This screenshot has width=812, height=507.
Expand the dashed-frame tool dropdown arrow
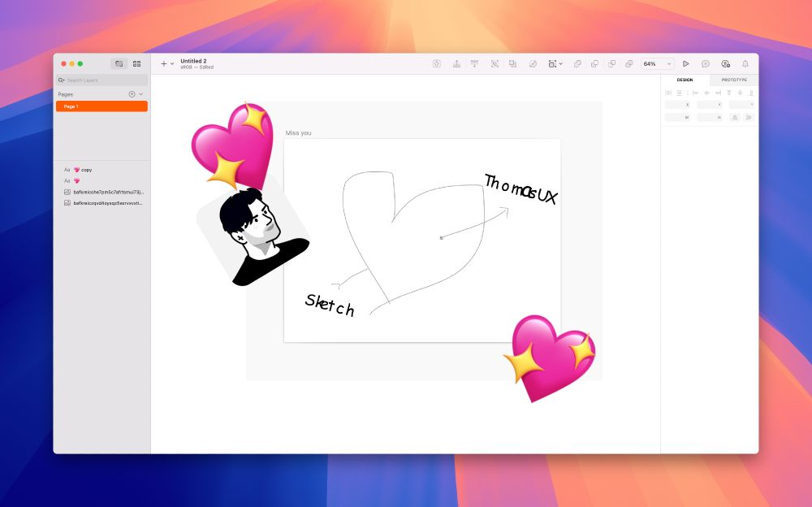pyautogui.click(x=561, y=63)
